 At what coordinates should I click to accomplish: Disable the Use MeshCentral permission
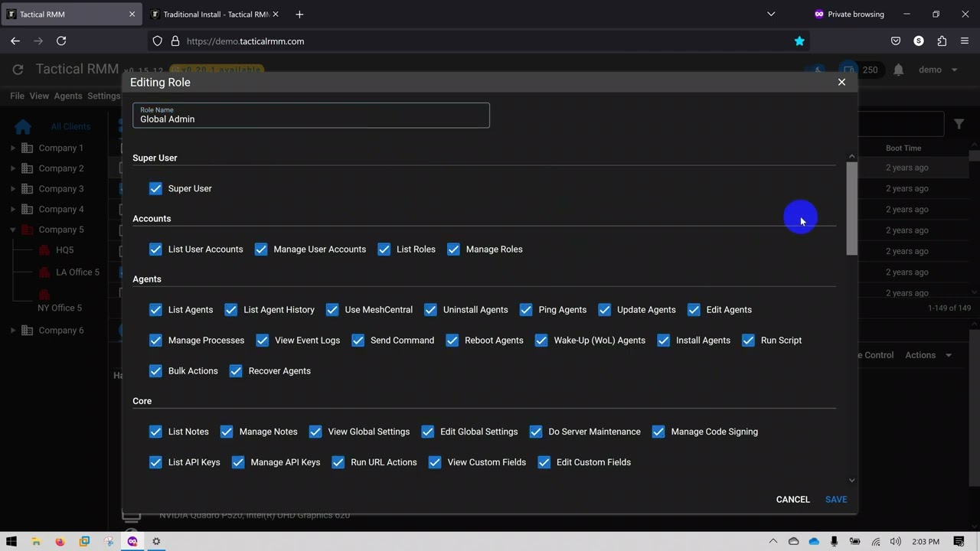(x=332, y=310)
